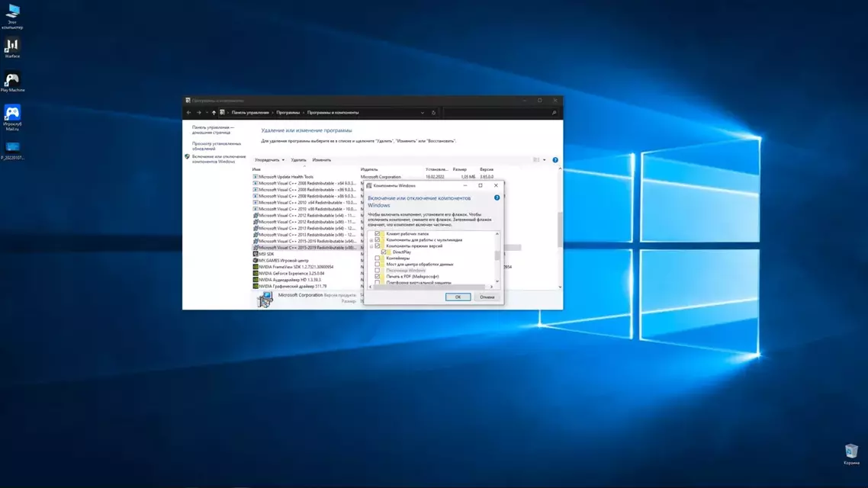Click the forward navigation arrow in Explorer
868x488 pixels.
(x=199, y=112)
